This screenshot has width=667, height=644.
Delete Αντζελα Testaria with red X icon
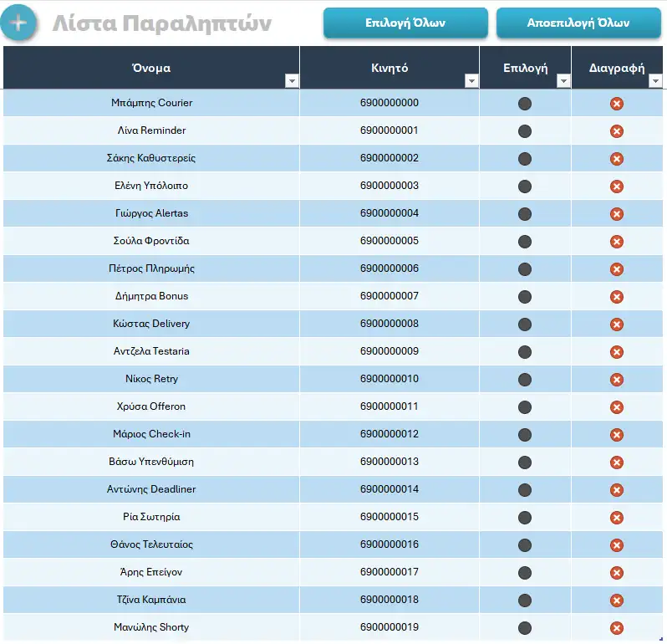point(616,352)
